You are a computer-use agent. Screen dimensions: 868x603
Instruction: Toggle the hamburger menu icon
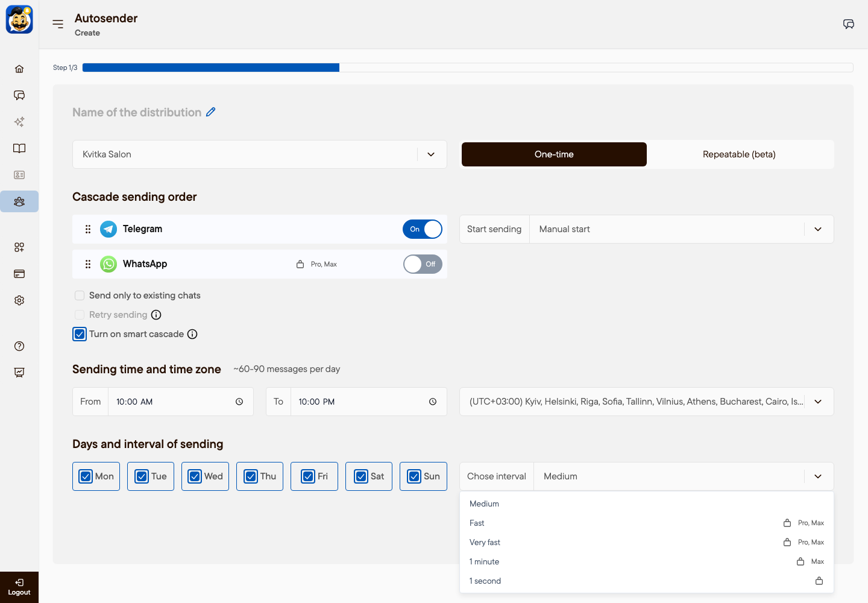(58, 24)
